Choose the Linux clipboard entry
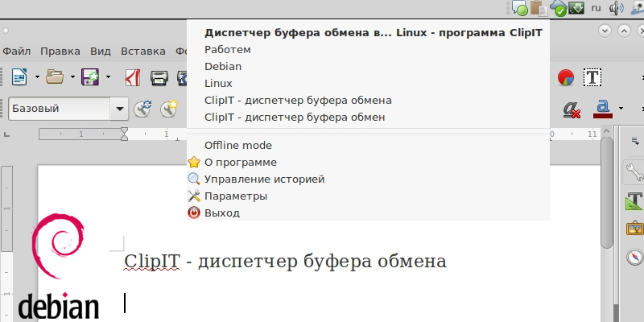The height and width of the screenshot is (322, 644). tap(368, 84)
